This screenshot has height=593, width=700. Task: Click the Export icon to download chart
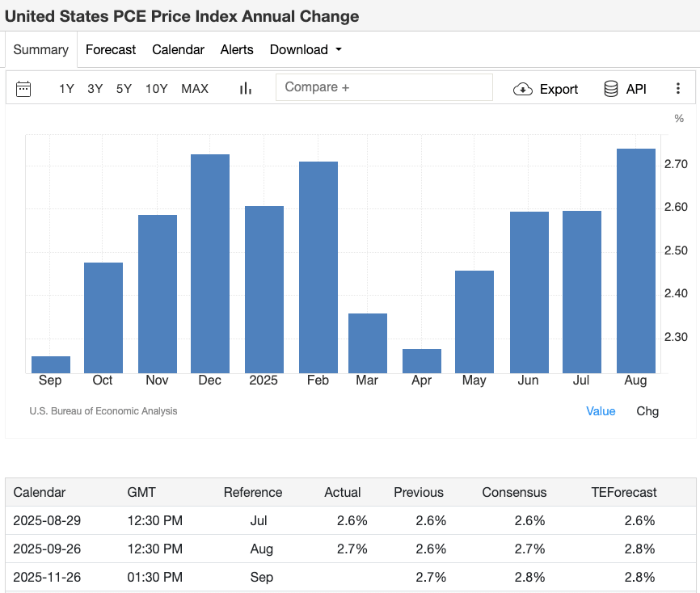coord(546,89)
